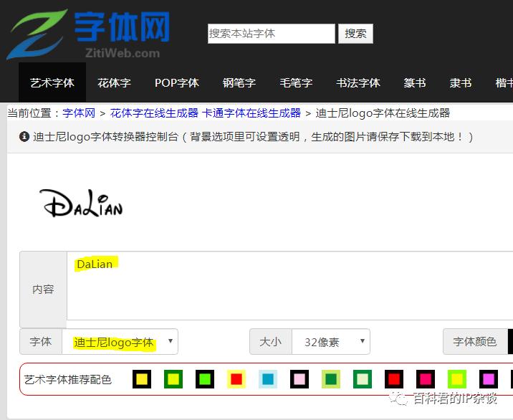The width and height of the screenshot is (513, 420).
Task: Pick the yellow-on-lime-green recommended color swatch
Action: tap(456, 379)
